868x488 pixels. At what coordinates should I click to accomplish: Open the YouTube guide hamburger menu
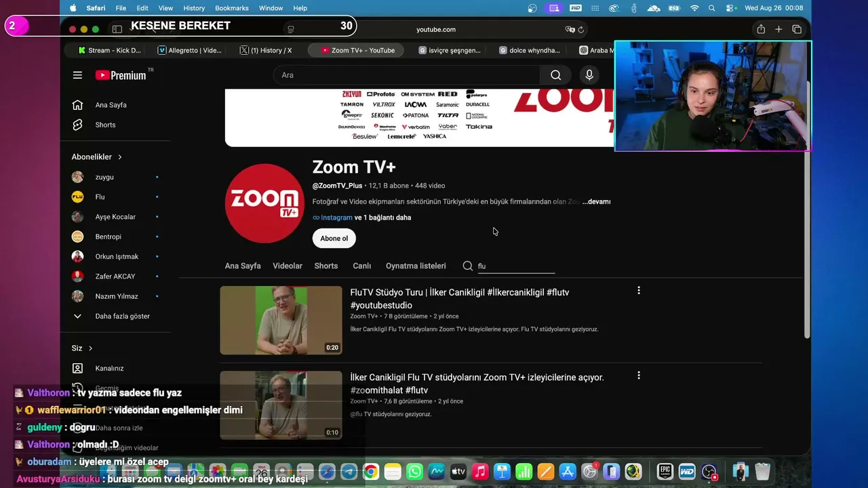point(77,75)
